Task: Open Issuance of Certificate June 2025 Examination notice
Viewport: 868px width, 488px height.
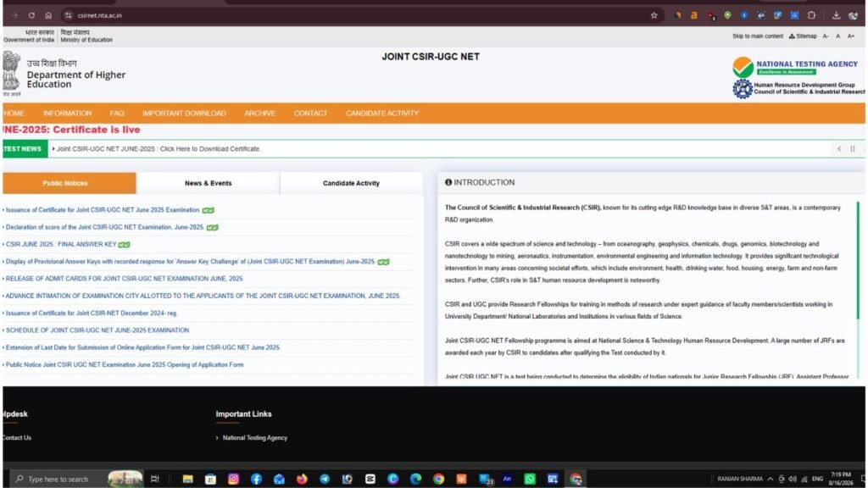Action: pyautogui.click(x=103, y=210)
